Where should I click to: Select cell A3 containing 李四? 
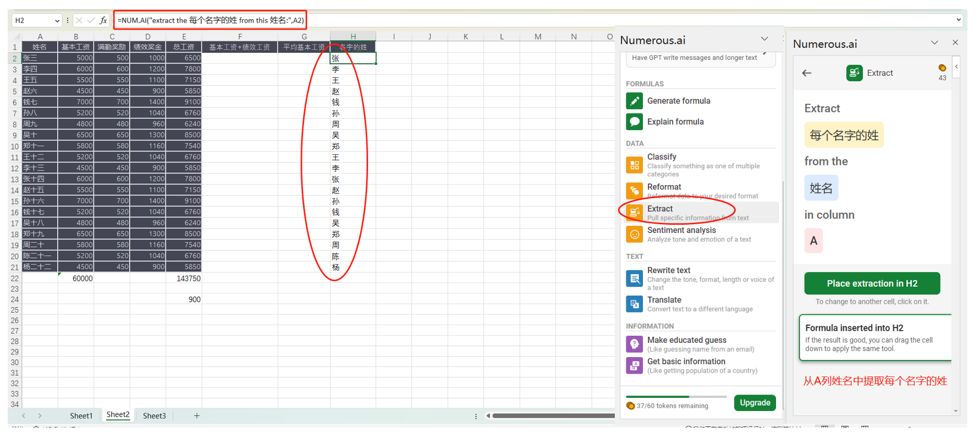pyautogui.click(x=40, y=69)
